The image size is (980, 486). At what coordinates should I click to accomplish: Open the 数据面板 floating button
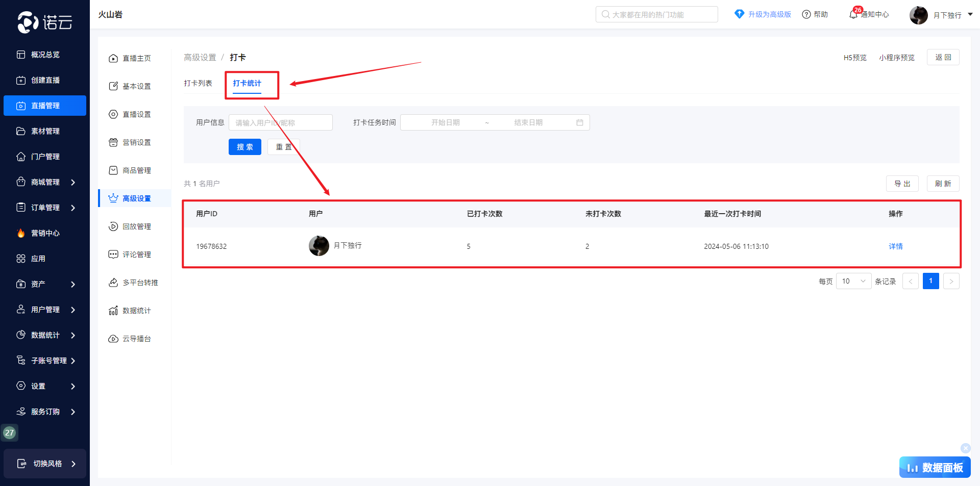click(x=935, y=467)
